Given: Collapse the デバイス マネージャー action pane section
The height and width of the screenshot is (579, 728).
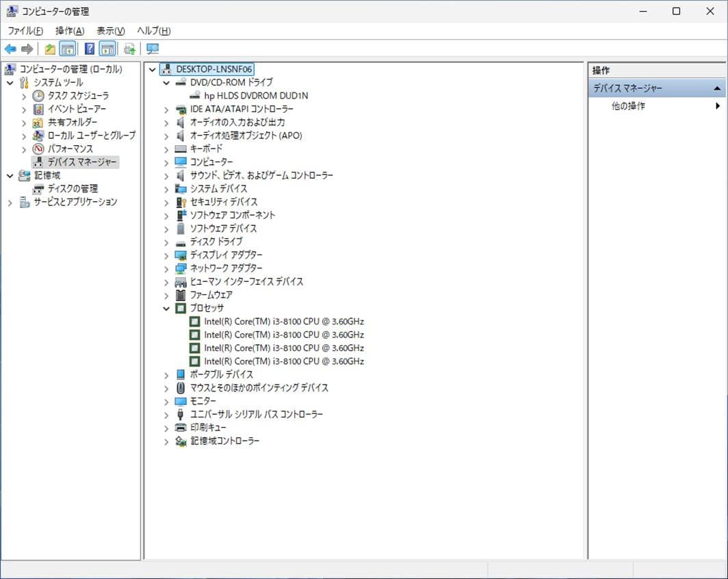Looking at the screenshot, I should [717, 88].
